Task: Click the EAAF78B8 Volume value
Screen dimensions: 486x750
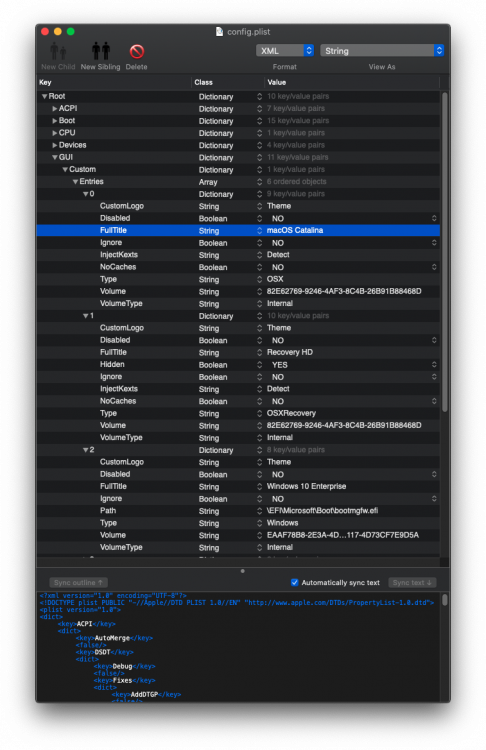Action: pyautogui.click(x=342, y=535)
